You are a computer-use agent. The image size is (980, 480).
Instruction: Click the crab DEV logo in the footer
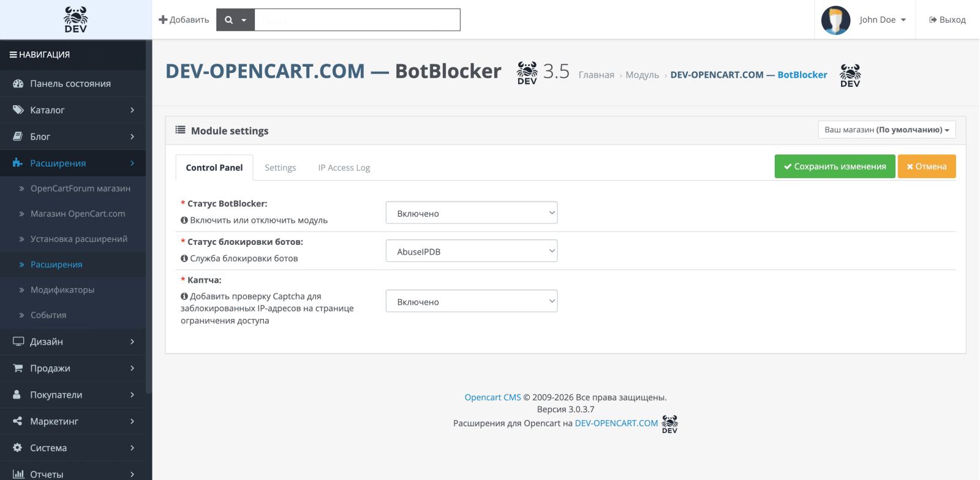(670, 424)
